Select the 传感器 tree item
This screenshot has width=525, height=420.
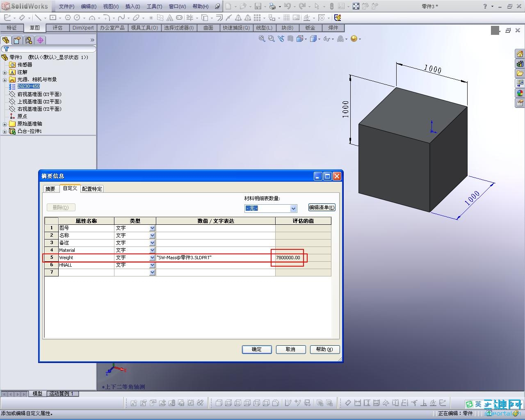pyautogui.click(x=25, y=65)
